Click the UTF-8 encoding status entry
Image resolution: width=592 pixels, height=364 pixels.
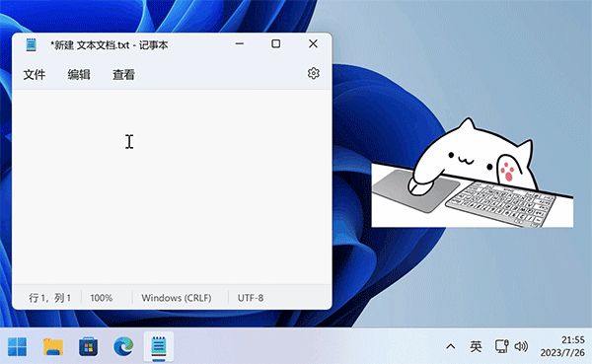(x=251, y=298)
